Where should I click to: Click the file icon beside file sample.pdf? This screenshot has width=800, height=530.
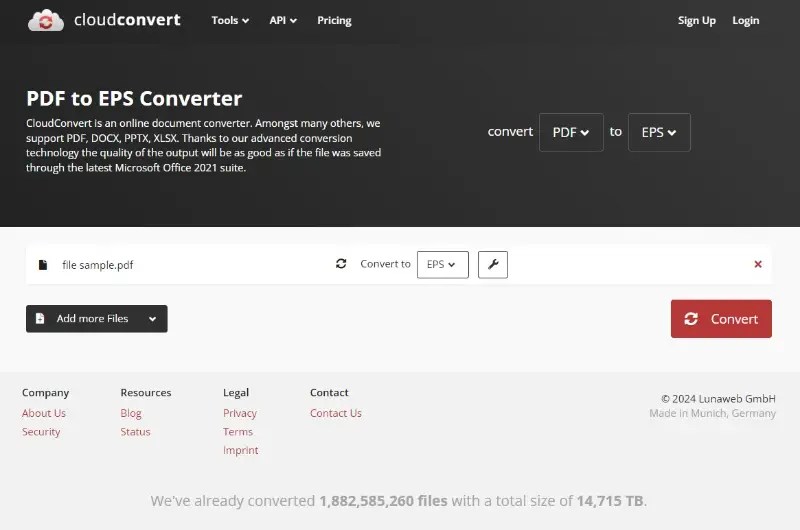pos(43,264)
